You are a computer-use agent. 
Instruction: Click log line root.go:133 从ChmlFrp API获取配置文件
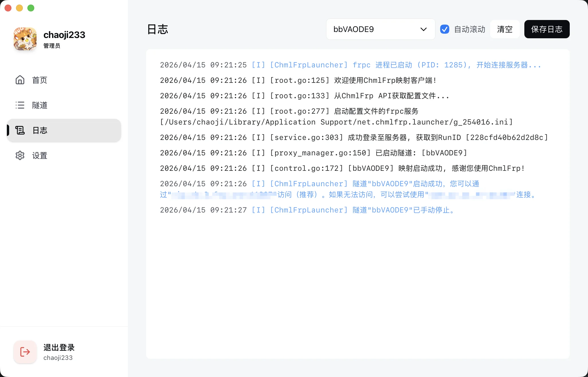tap(305, 96)
